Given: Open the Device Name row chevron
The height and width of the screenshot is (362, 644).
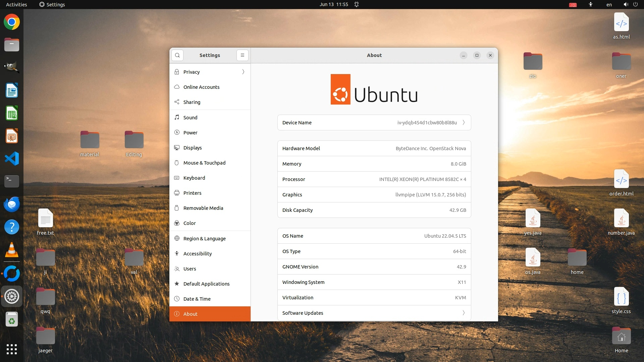Looking at the screenshot, I should pyautogui.click(x=464, y=122).
